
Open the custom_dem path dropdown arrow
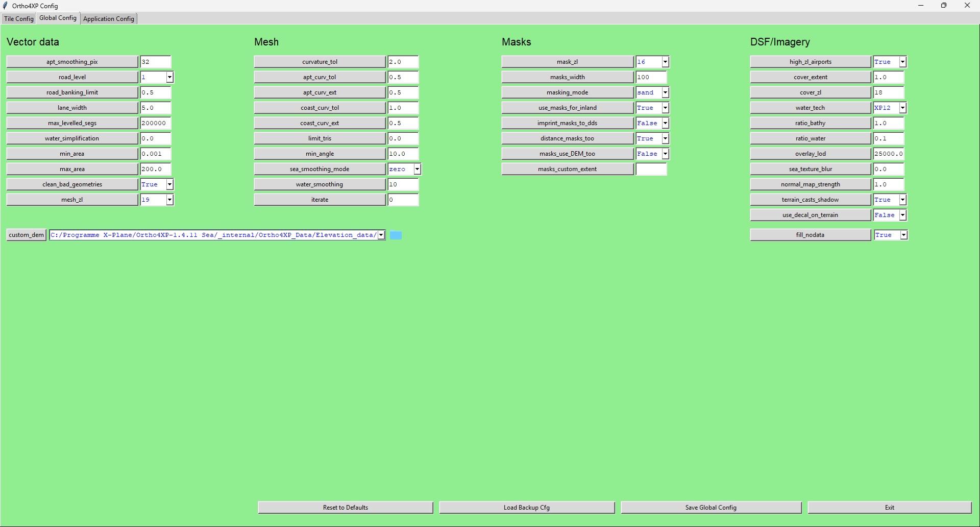tap(381, 235)
